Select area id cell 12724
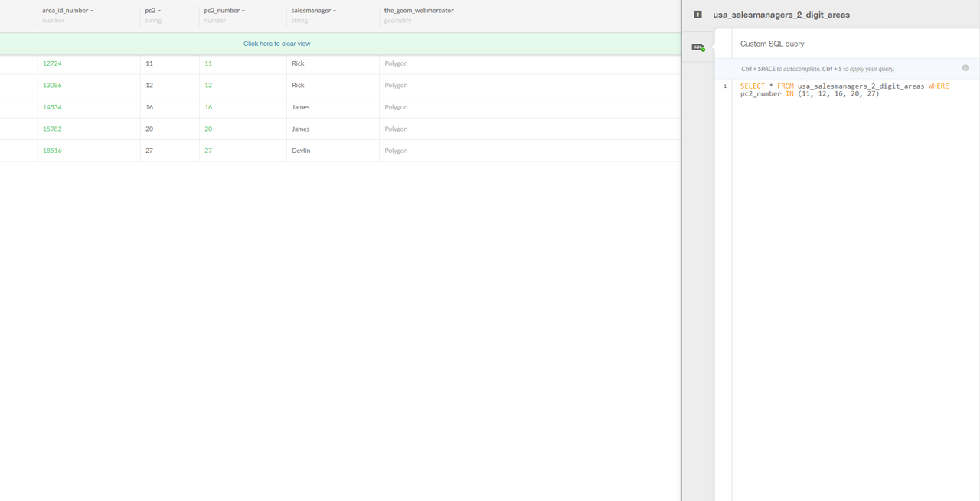The height and width of the screenshot is (501, 980). (x=52, y=63)
